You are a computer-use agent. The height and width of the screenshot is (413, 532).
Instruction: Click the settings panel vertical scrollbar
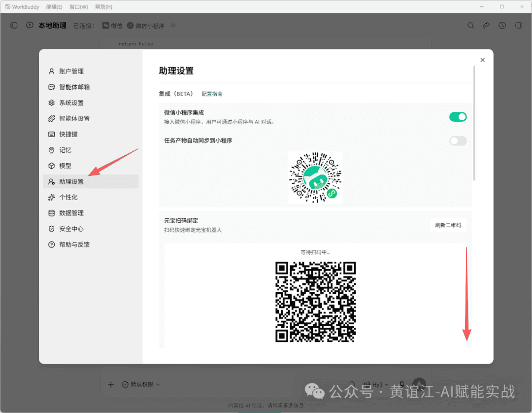[x=474, y=123]
